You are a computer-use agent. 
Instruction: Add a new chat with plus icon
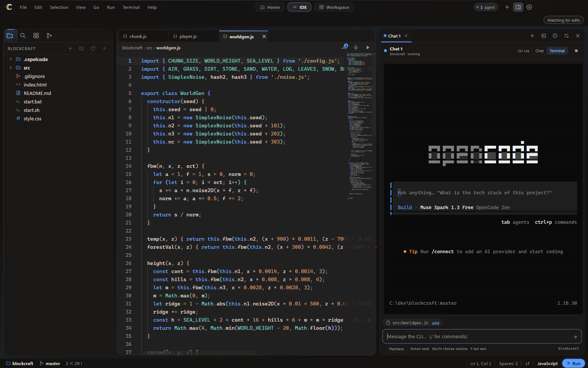pos(532,36)
